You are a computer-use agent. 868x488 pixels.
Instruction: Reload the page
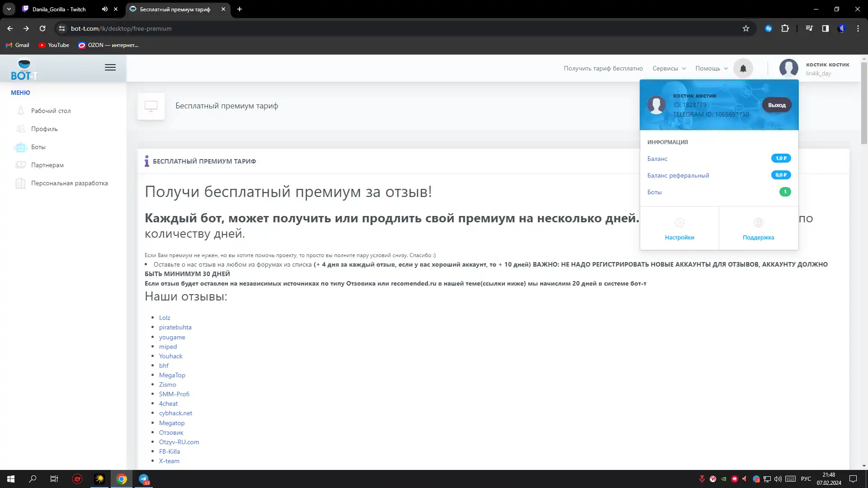[x=42, y=28]
